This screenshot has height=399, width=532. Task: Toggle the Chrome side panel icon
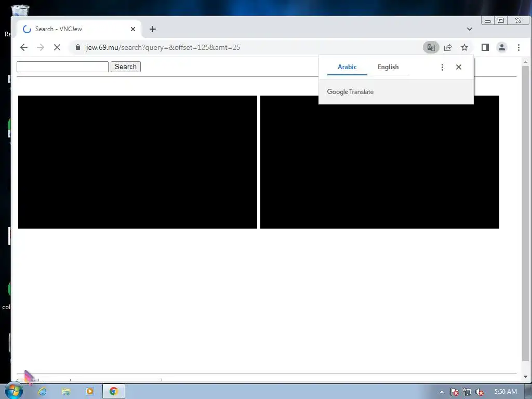pos(485,47)
